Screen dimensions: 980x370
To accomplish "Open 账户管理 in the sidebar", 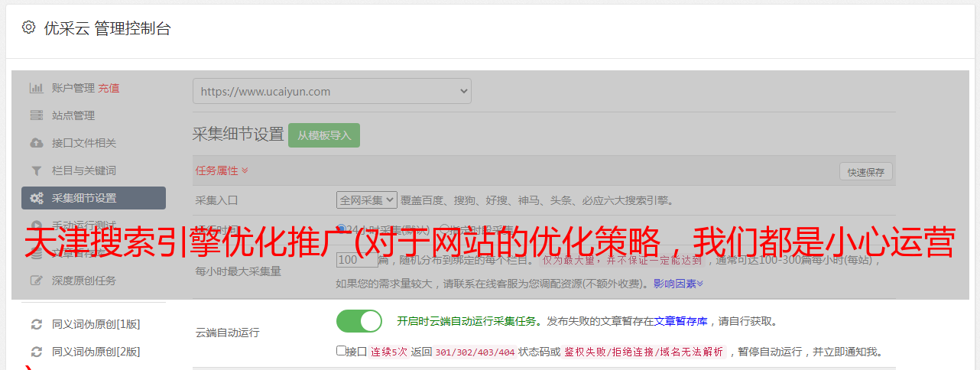I will coord(73,88).
